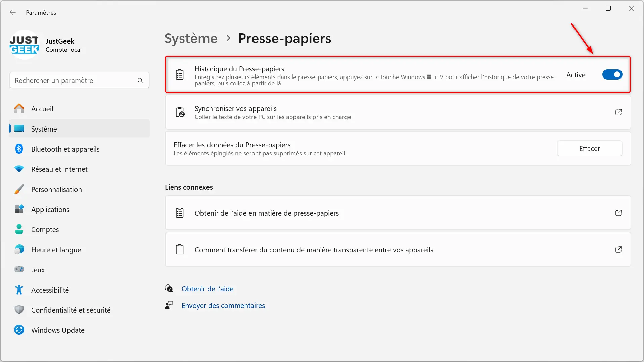The width and height of the screenshot is (644, 362).
Task: Click the Envoyer des commentaires feedback icon
Action: pyautogui.click(x=169, y=305)
